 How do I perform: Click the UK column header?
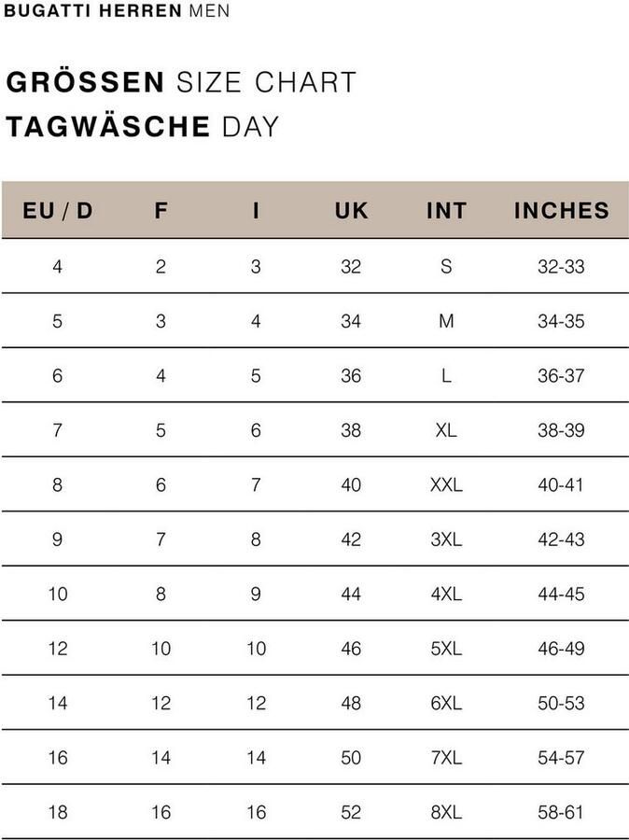351,211
